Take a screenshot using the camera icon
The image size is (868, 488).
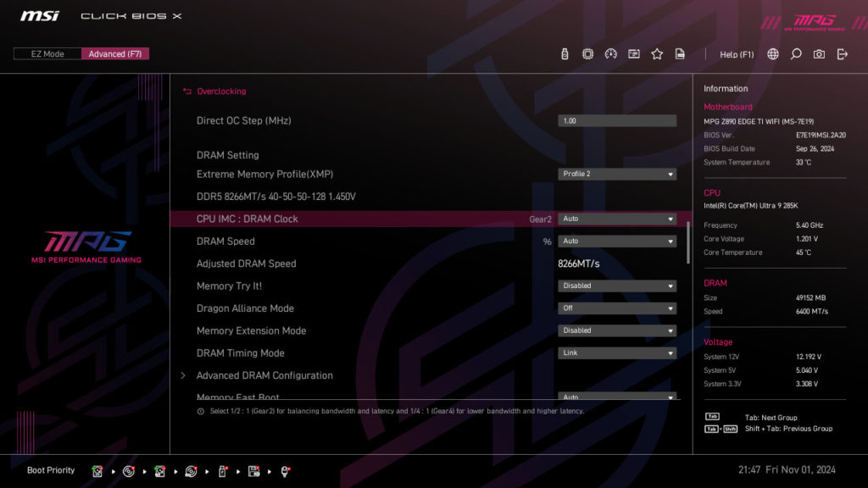click(x=819, y=53)
